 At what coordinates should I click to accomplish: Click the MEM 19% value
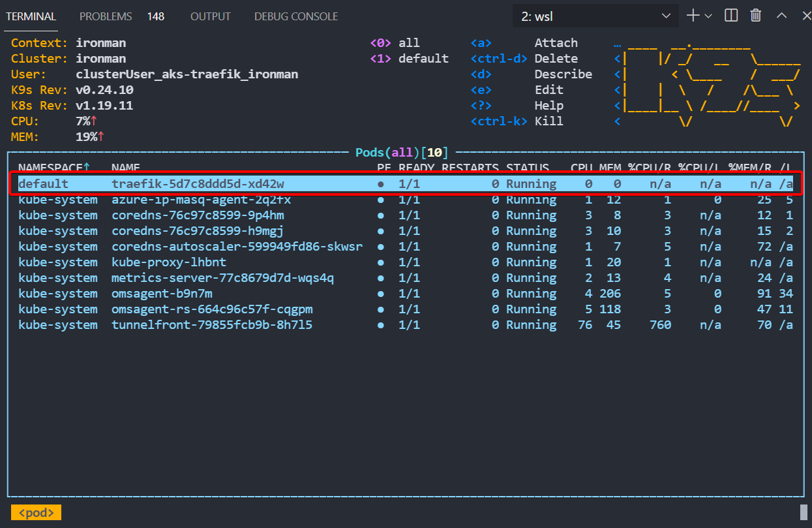point(90,137)
